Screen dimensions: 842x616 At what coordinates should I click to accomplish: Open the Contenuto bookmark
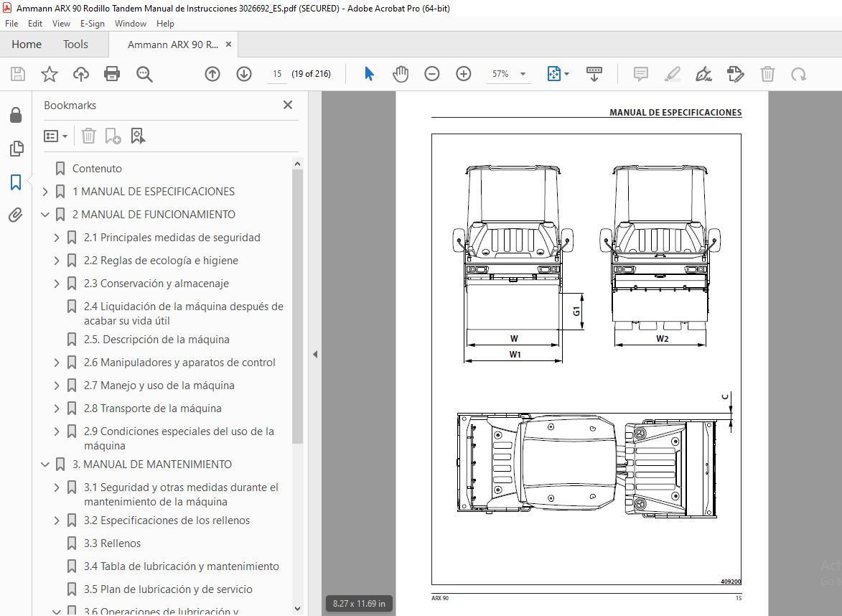pos(97,169)
